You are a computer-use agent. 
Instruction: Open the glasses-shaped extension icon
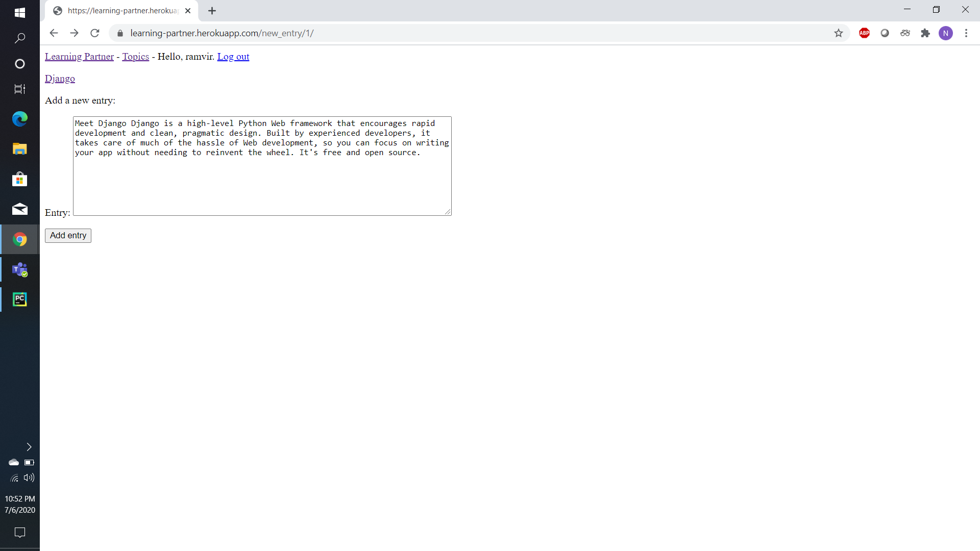(x=905, y=33)
